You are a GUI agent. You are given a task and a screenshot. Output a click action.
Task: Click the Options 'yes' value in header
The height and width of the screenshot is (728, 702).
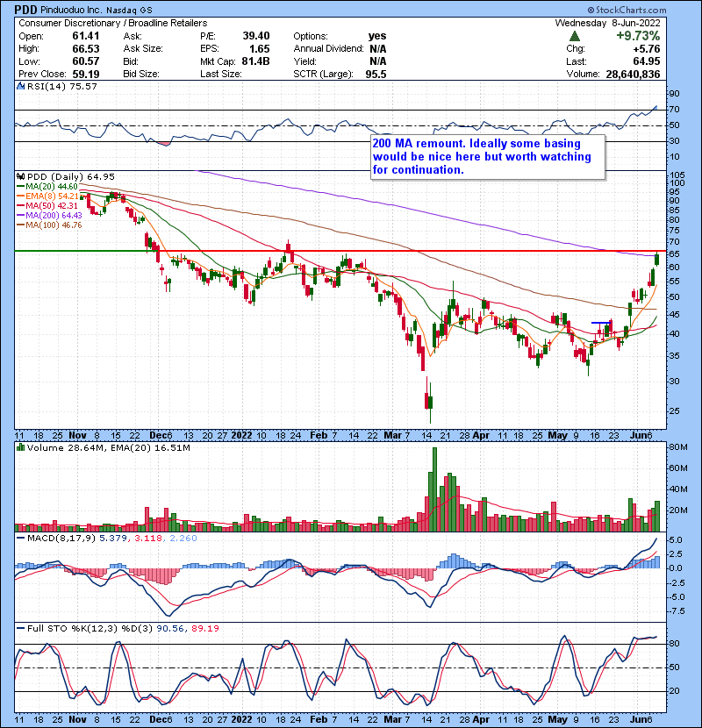(379, 36)
